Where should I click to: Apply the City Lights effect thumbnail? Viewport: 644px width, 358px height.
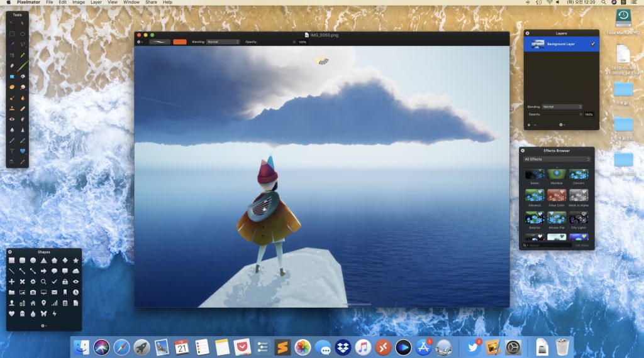click(x=579, y=218)
